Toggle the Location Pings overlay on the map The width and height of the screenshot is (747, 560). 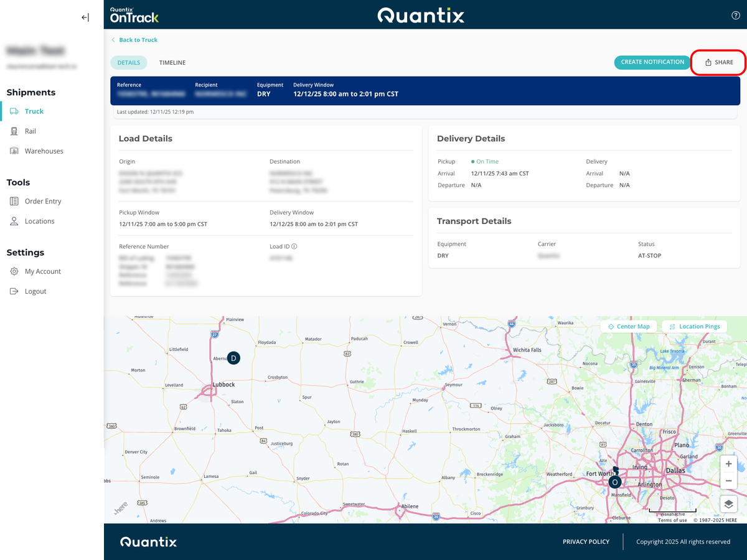pos(694,326)
